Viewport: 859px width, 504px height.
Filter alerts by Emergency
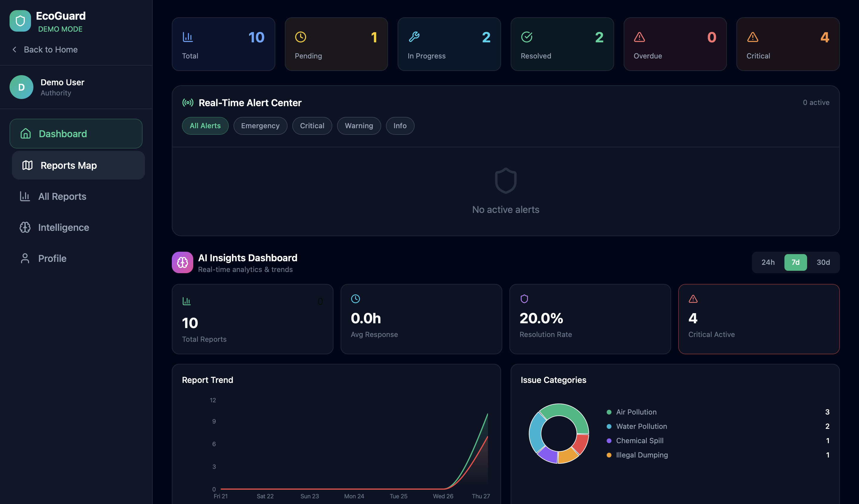pos(260,126)
